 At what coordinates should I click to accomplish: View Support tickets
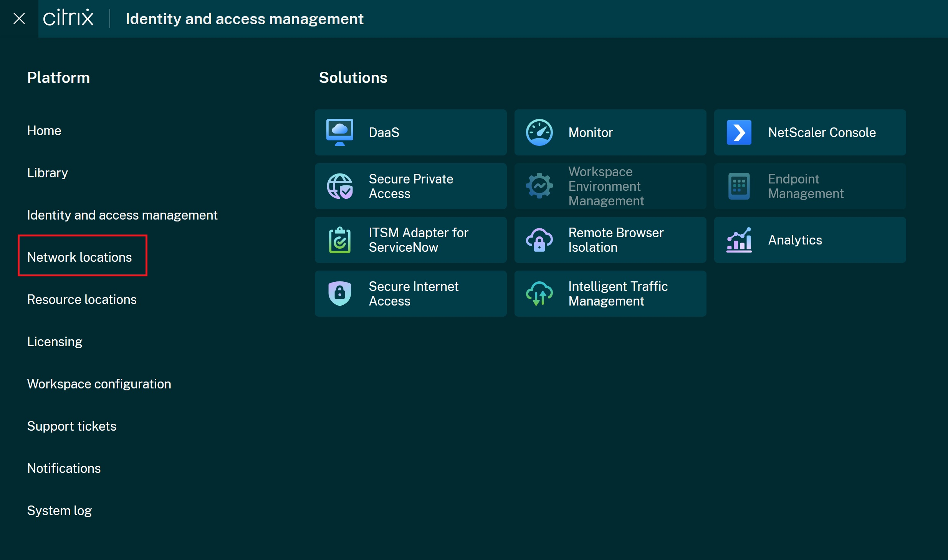(71, 426)
